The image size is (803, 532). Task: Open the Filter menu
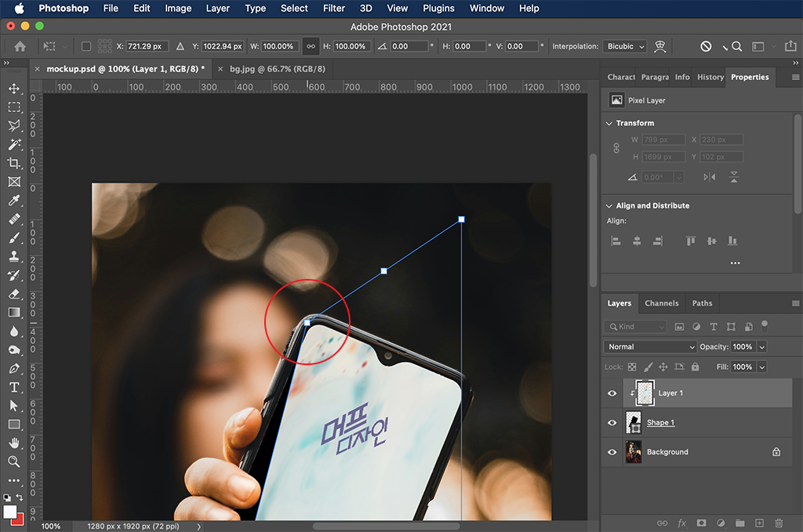tap(334, 8)
